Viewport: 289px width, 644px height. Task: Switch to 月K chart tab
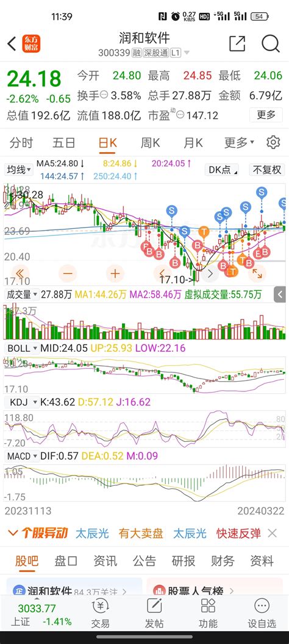[x=193, y=142]
